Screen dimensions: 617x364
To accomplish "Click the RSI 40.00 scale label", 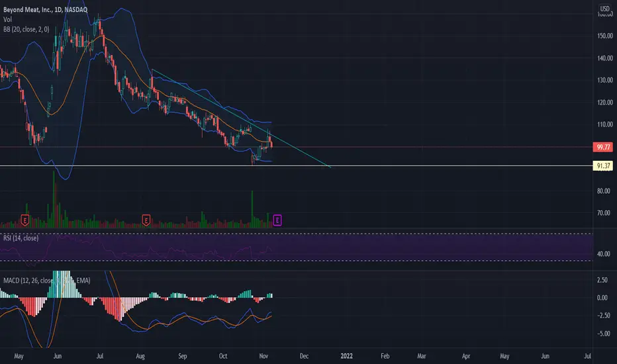I will [604, 254].
